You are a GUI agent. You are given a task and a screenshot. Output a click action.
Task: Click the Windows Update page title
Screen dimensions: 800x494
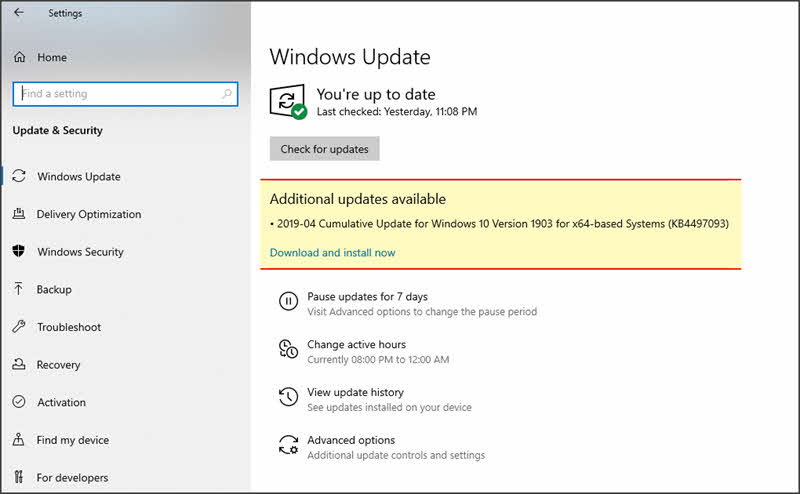(350, 57)
